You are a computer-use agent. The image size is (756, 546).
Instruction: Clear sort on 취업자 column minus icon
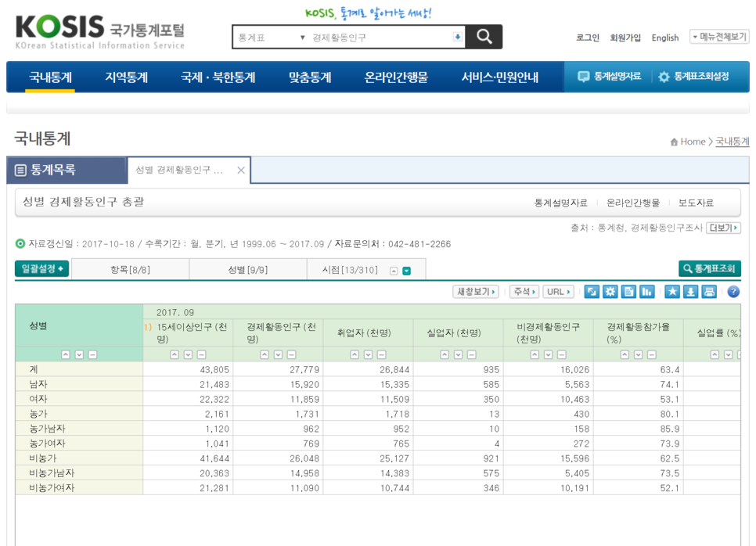(381, 354)
